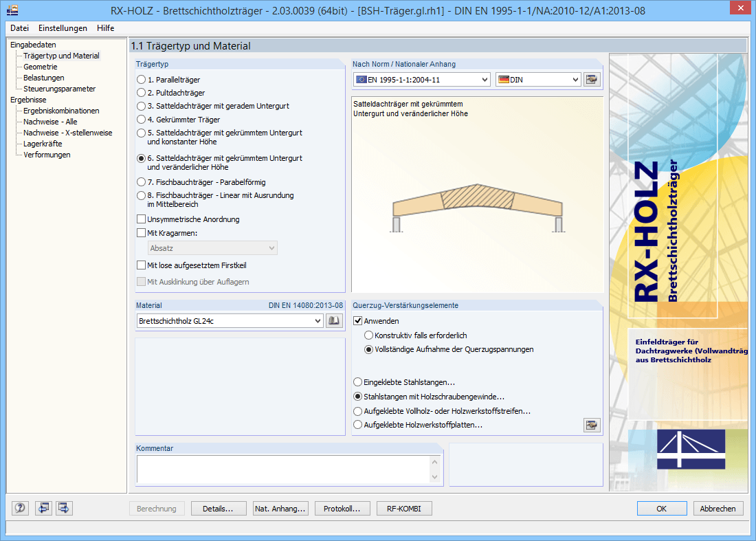The image size is (756, 541).
Task: Click the import dialog data icon
Action: 43,508
